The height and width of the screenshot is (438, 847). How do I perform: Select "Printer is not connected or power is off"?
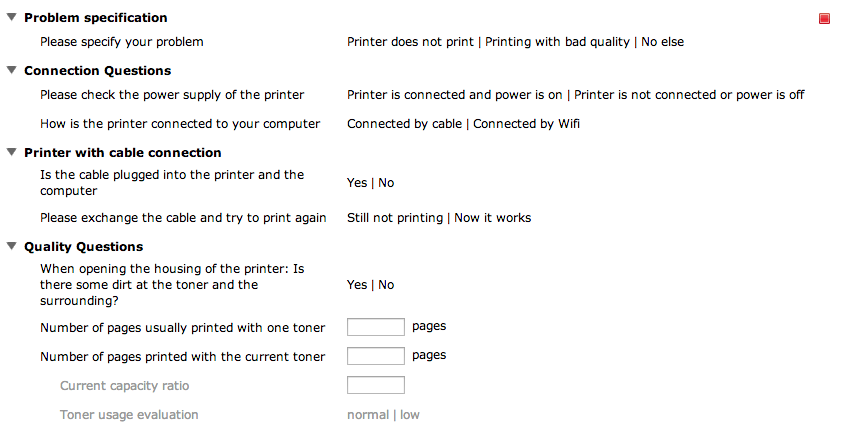(689, 95)
